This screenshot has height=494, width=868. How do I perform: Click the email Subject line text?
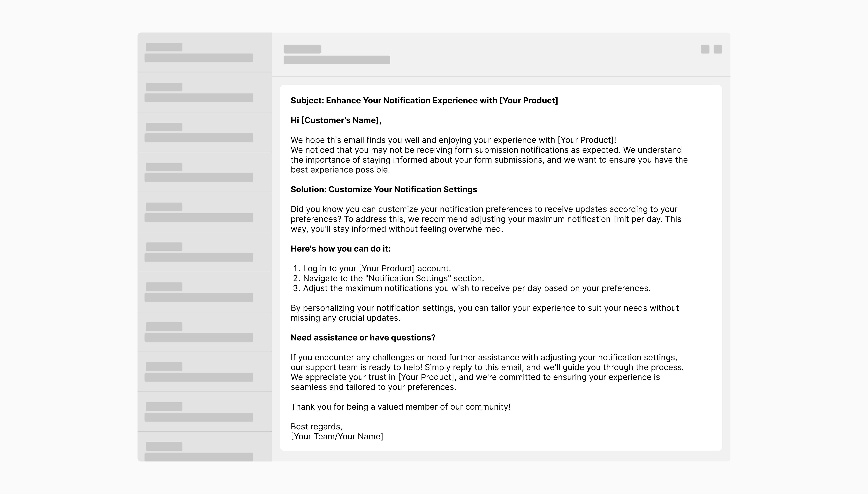424,100
